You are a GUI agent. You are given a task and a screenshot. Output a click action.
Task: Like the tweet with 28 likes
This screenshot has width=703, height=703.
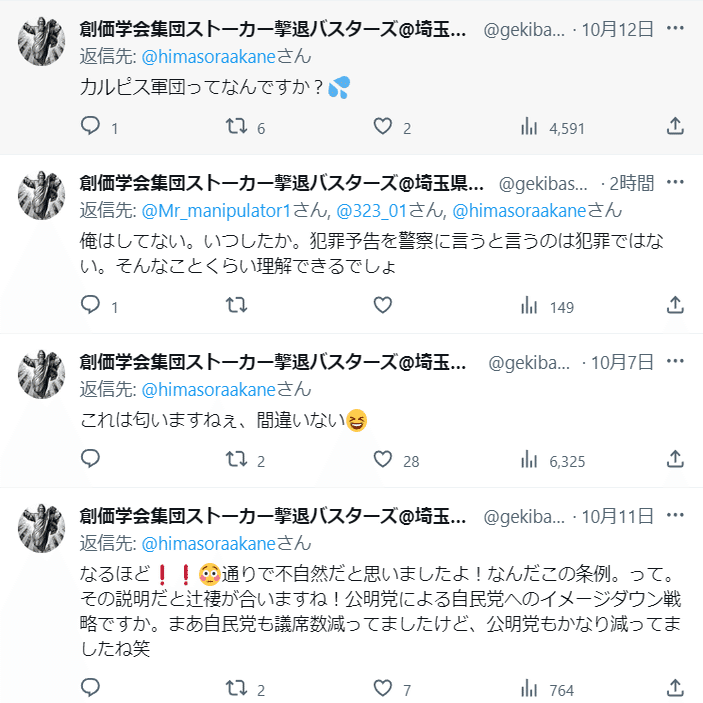coord(382,460)
